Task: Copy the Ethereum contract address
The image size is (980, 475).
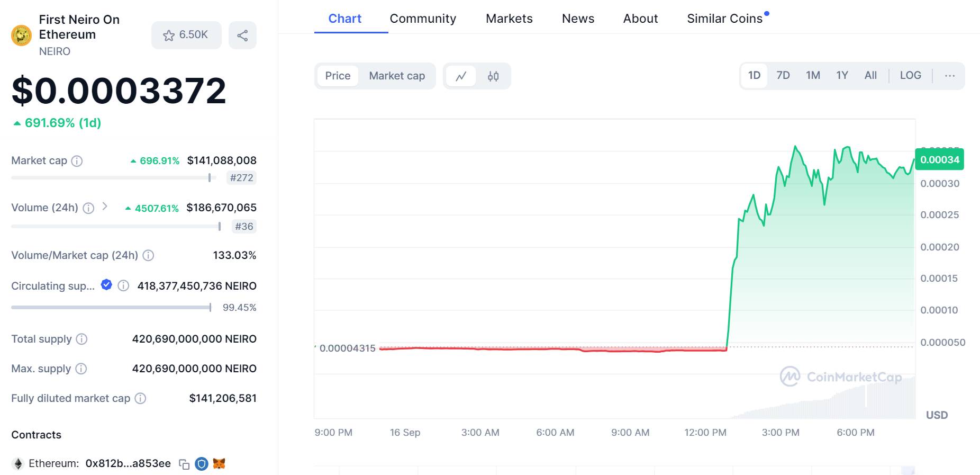Action: 184,464
